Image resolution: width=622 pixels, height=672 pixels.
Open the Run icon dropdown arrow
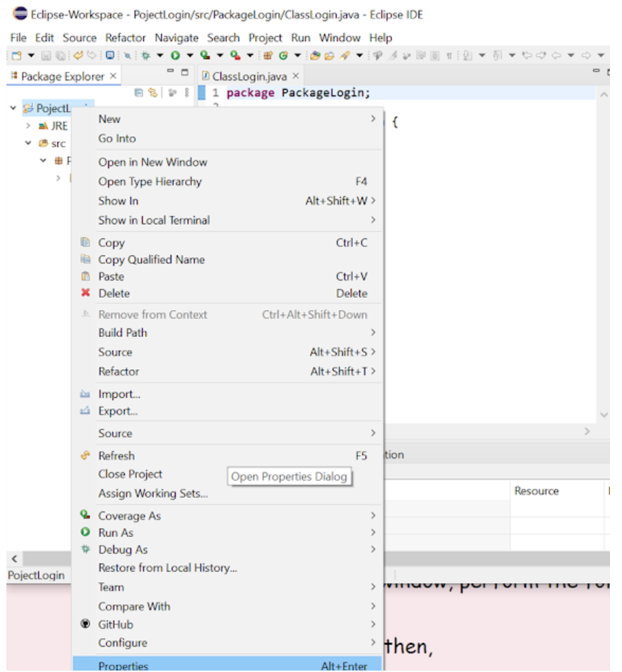[190, 56]
